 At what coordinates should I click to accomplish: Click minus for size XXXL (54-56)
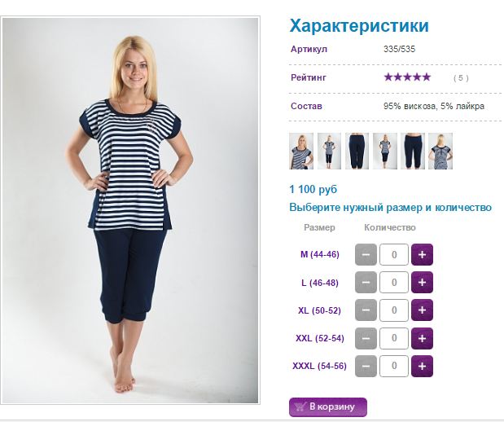coord(366,366)
